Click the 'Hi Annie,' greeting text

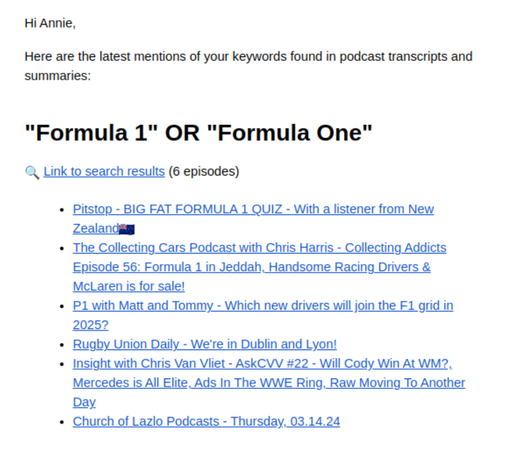tap(50, 23)
